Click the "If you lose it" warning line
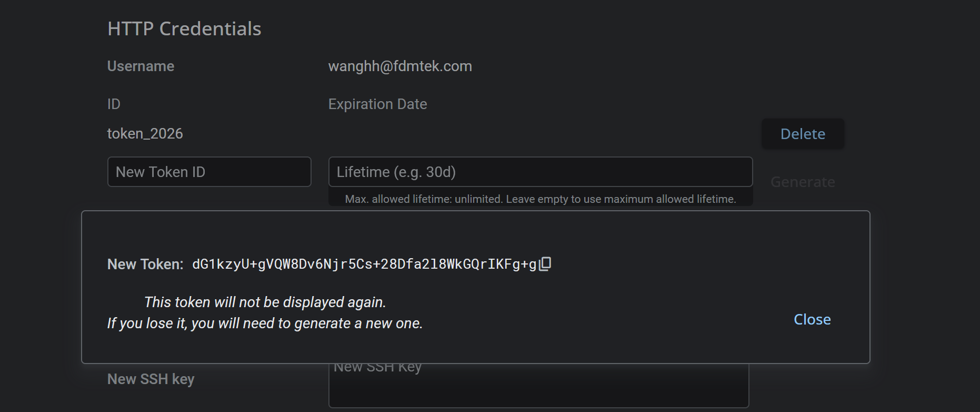This screenshot has width=980, height=412. click(265, 323)
